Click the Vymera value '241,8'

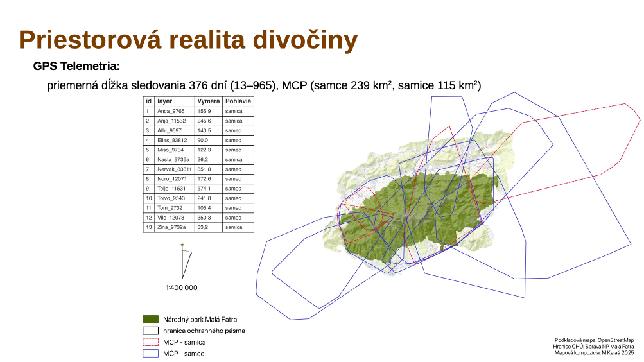point(204,198)
